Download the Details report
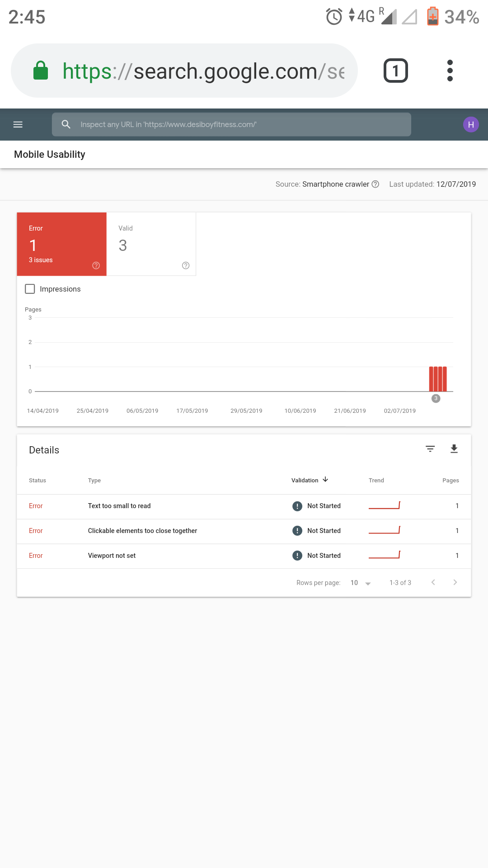 (454, 449)
